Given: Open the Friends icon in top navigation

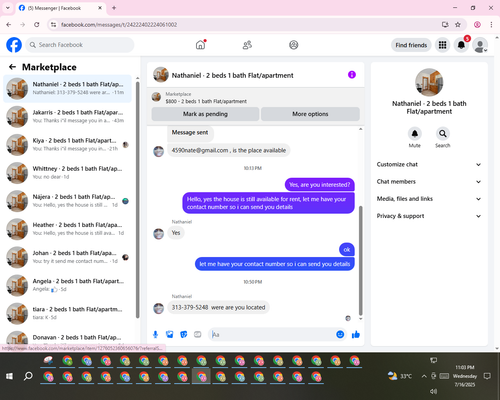Looking at the screenshot, I should click(247, 45).
